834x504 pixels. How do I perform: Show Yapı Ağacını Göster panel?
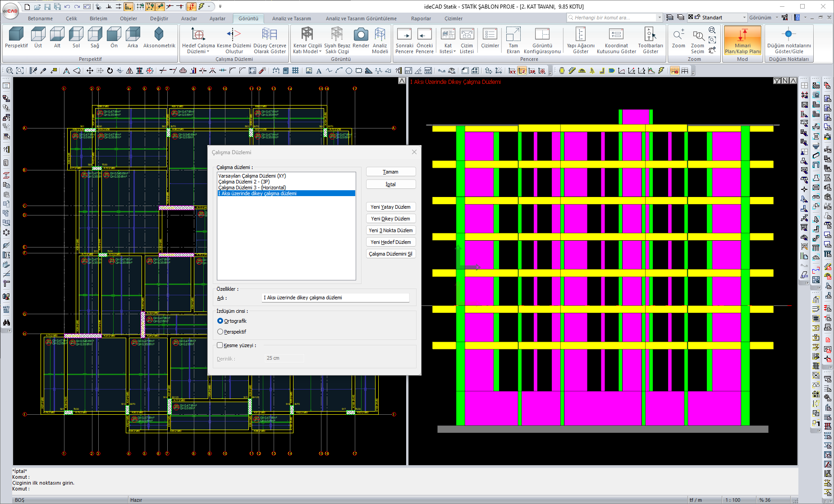click(580, 35)
